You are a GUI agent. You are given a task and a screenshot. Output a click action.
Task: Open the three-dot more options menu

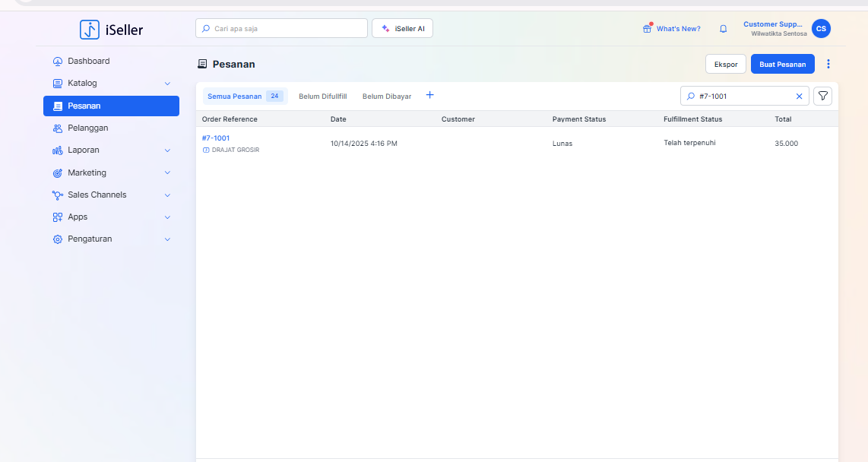tap(828, 64)
